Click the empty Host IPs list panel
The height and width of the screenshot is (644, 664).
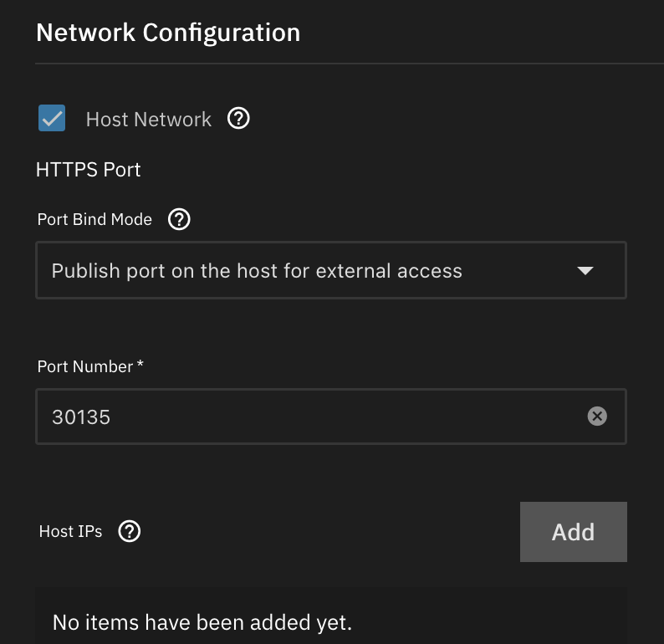pos(502,619)
